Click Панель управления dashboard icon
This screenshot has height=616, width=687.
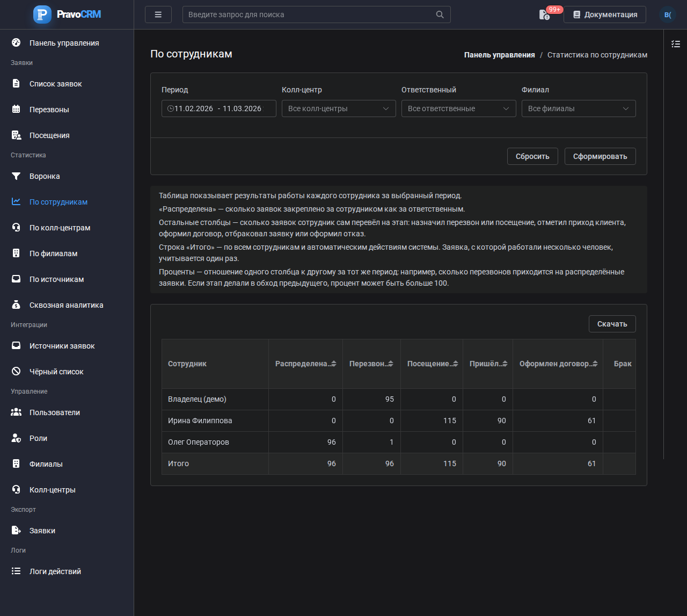pyautogui.click(x=16, y=43)
